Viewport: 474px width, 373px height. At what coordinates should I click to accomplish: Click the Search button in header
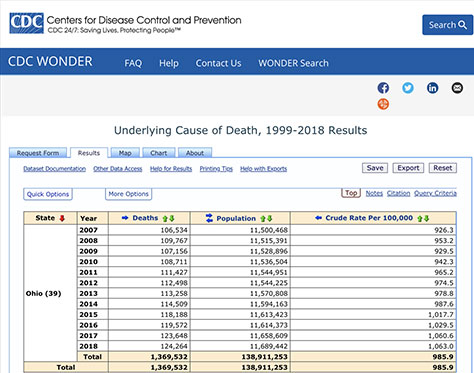(x=447, y=25)
